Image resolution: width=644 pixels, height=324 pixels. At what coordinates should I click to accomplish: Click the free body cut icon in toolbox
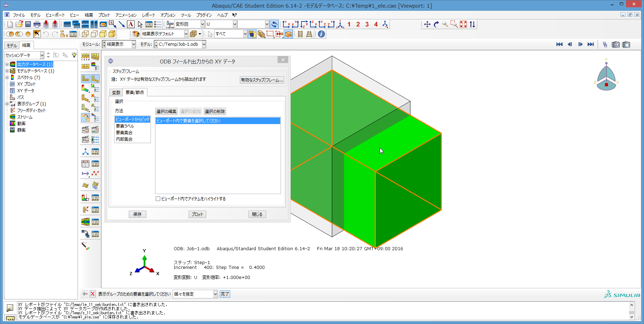85,210
